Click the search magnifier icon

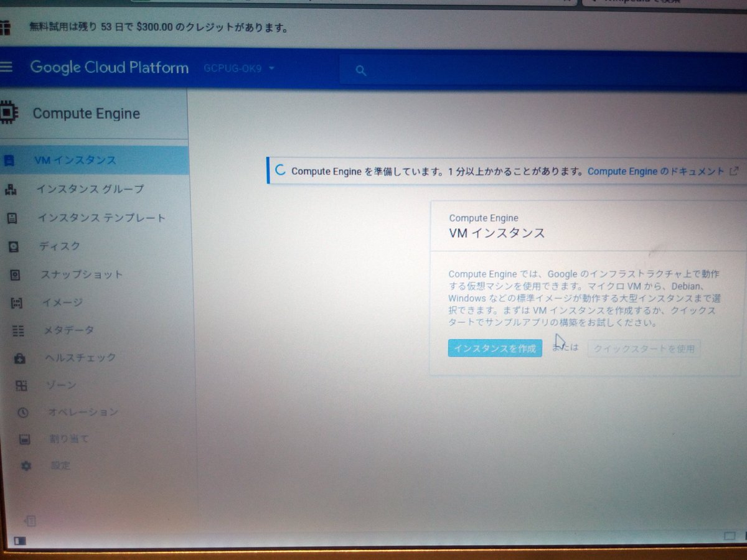pyautogui.click(x=361, y=70)
